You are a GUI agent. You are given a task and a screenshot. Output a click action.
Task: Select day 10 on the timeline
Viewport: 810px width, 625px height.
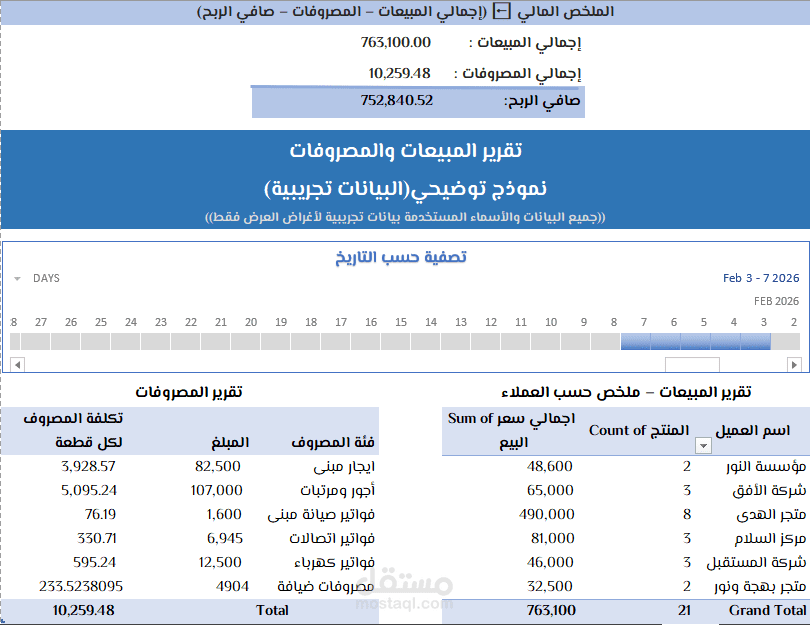click(x=546, y=341)
